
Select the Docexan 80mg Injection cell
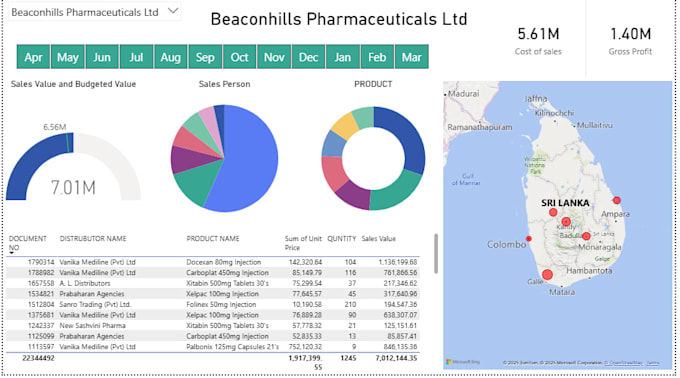tap(224, 262)
